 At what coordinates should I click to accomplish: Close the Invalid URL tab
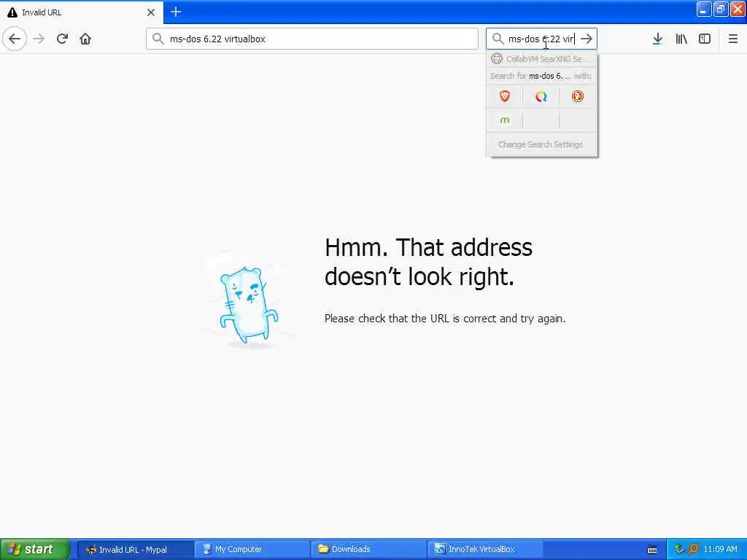pos(151,12)
